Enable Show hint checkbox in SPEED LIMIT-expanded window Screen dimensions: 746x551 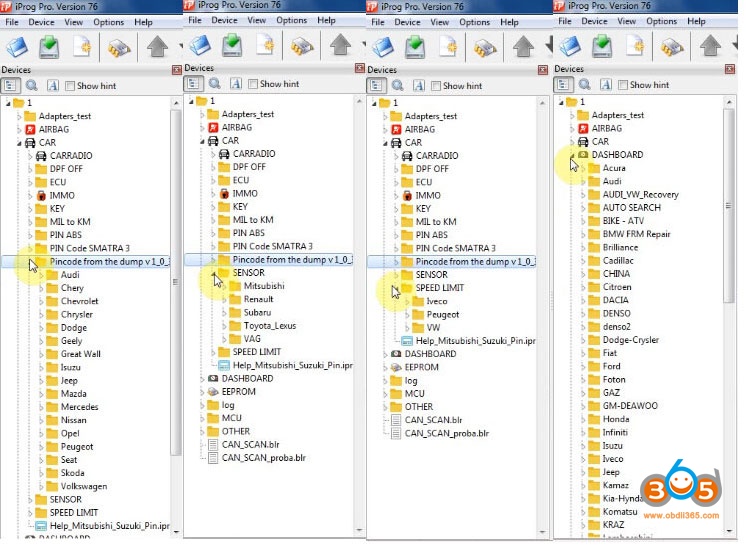[x=436, y=86]
